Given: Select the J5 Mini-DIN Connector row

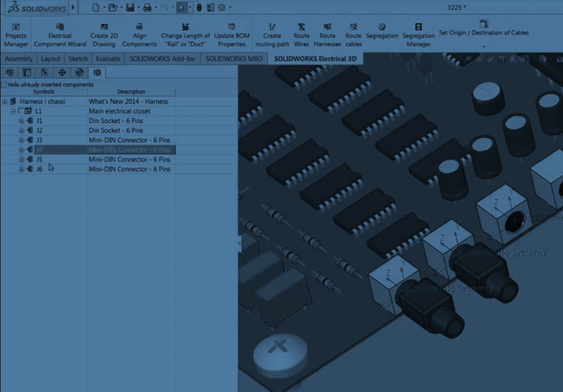Looking at the screenshot, I should pos(129,159).
